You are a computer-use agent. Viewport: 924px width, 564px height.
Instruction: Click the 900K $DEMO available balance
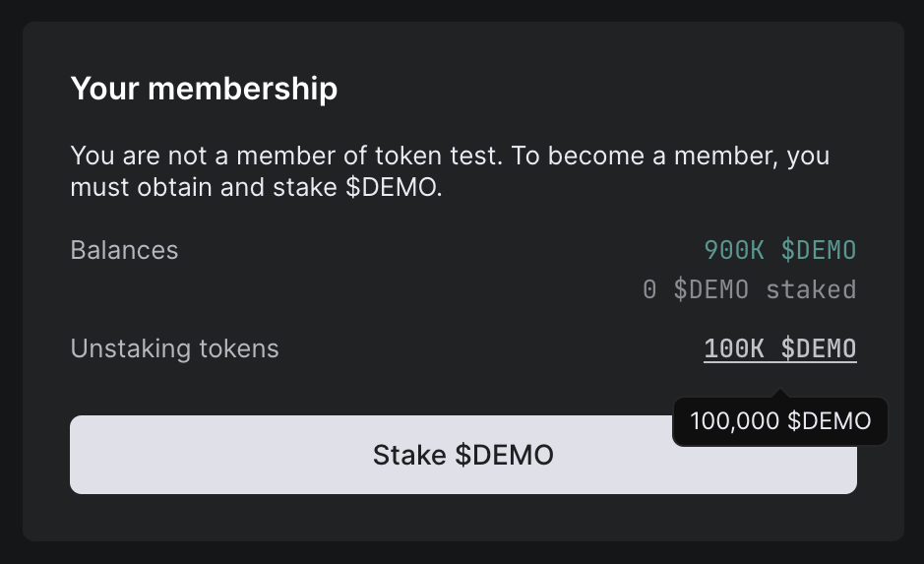point(779,250)
